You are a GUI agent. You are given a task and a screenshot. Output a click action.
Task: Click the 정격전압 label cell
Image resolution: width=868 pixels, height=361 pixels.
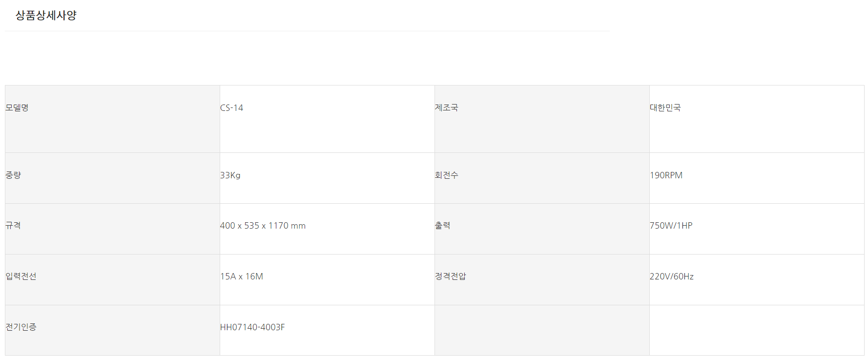tap(450, 276)
